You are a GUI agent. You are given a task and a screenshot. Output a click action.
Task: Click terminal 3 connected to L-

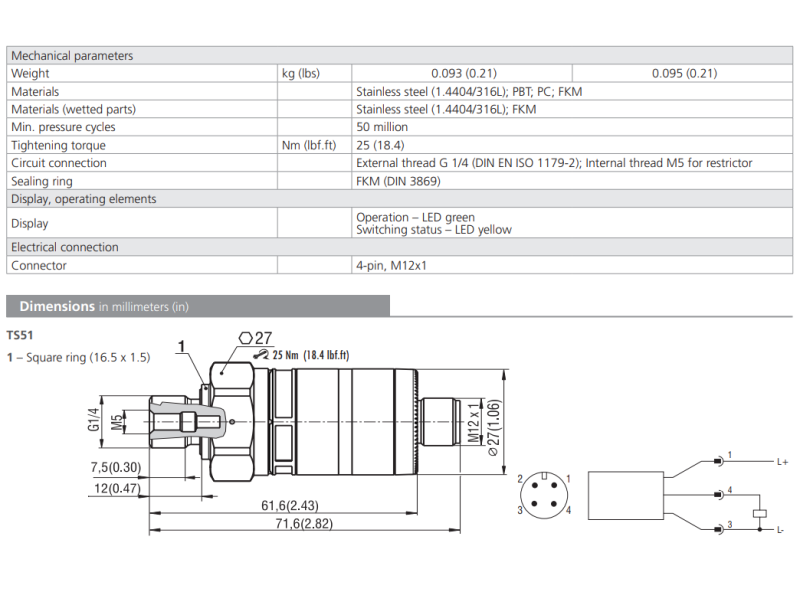(x=719, y=528)
